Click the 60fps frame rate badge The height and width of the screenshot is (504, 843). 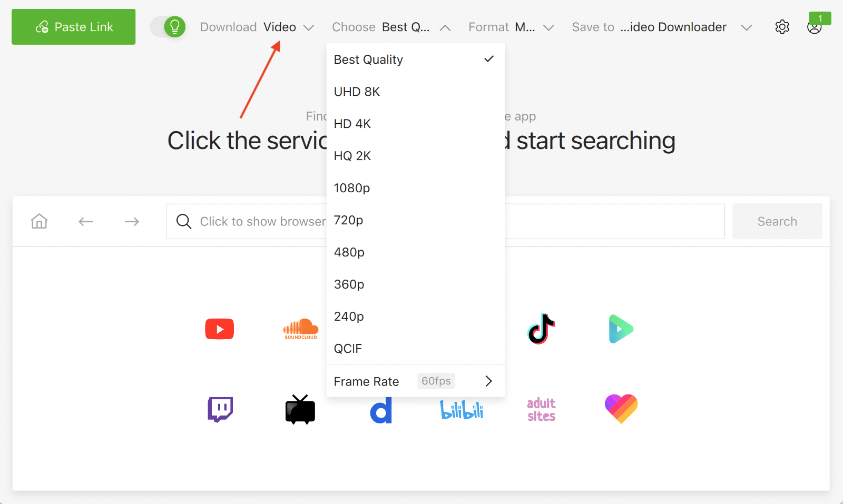(436, 381)
